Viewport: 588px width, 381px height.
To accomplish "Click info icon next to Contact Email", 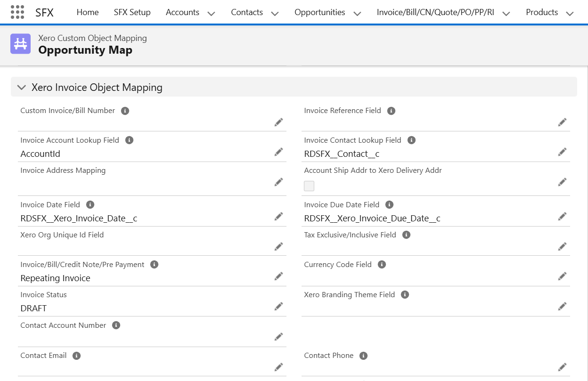I will point(76,356).
